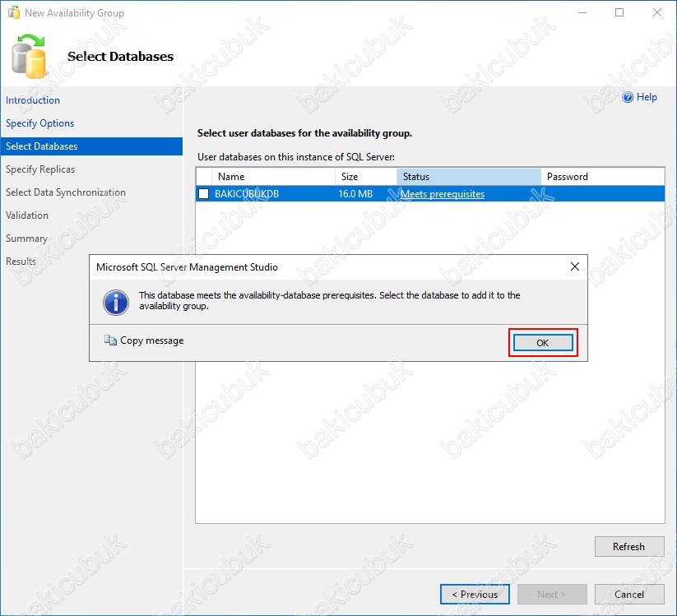Select the Specify Replicas step
This screenshot has height=616, width=677.
click(40, 169)
